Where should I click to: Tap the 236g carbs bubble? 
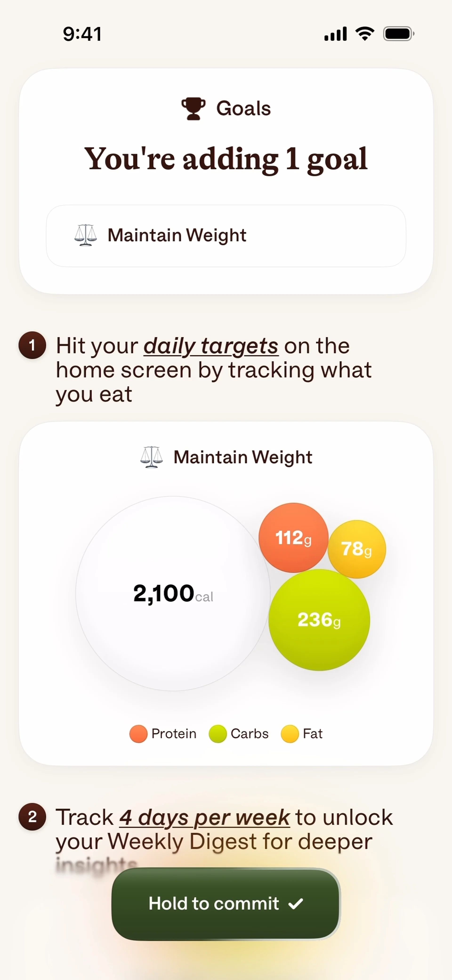(319, 620)
